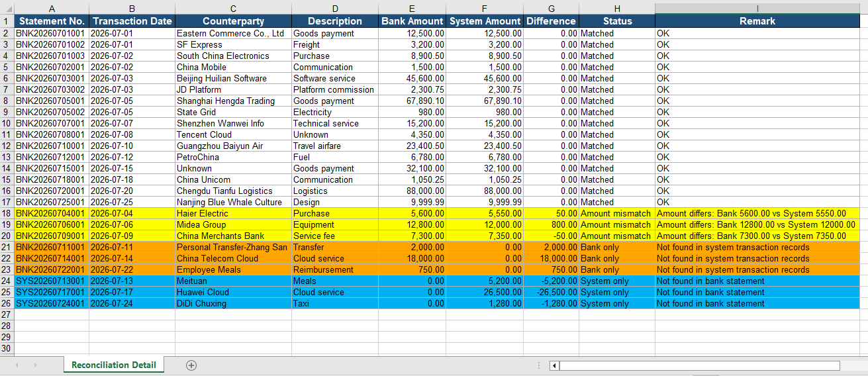Click the System Amount header cell
Screen dimensions: 868x376
(485, 21)
